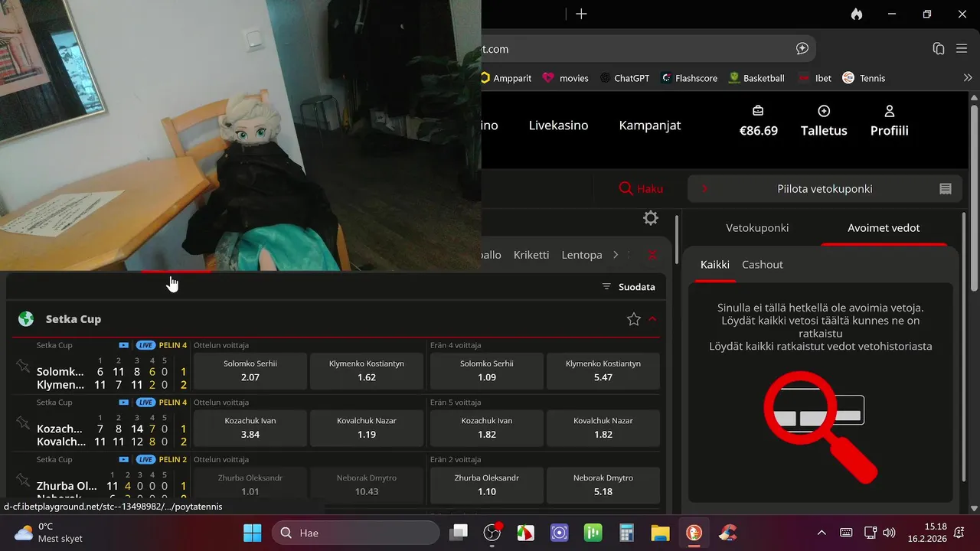This screenshot has width=980, height=551.
Task: Open Calculator from taskbar
Action: [626, 533]
